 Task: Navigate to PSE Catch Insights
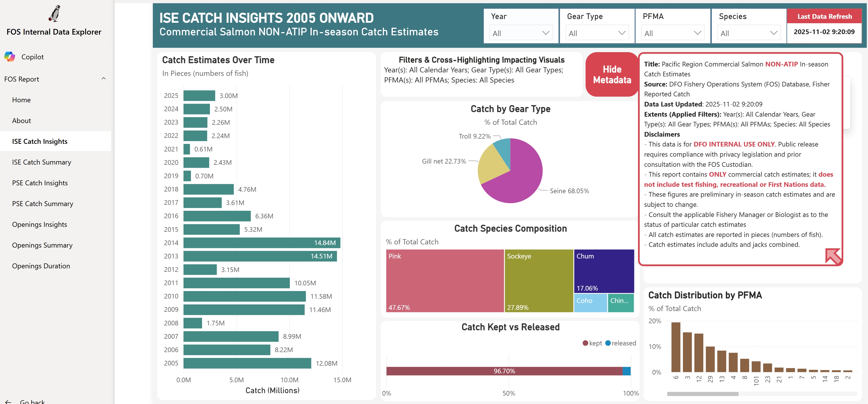(40, 183)
